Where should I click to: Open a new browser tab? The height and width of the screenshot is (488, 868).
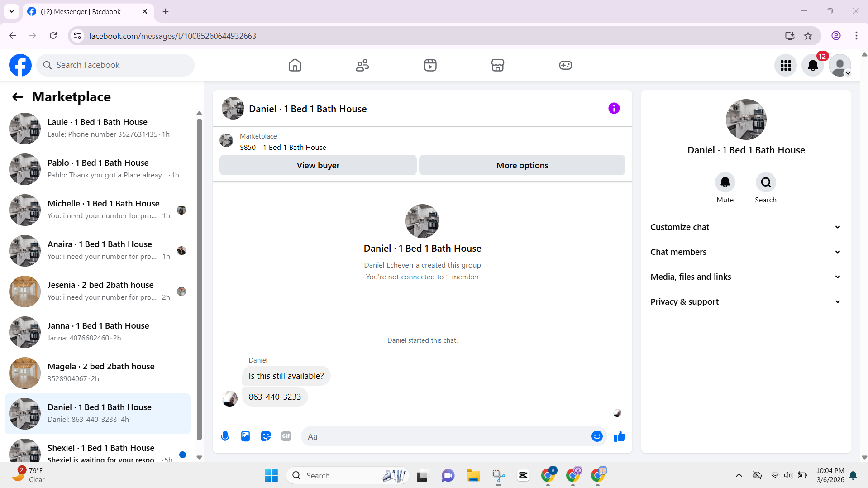166,11
